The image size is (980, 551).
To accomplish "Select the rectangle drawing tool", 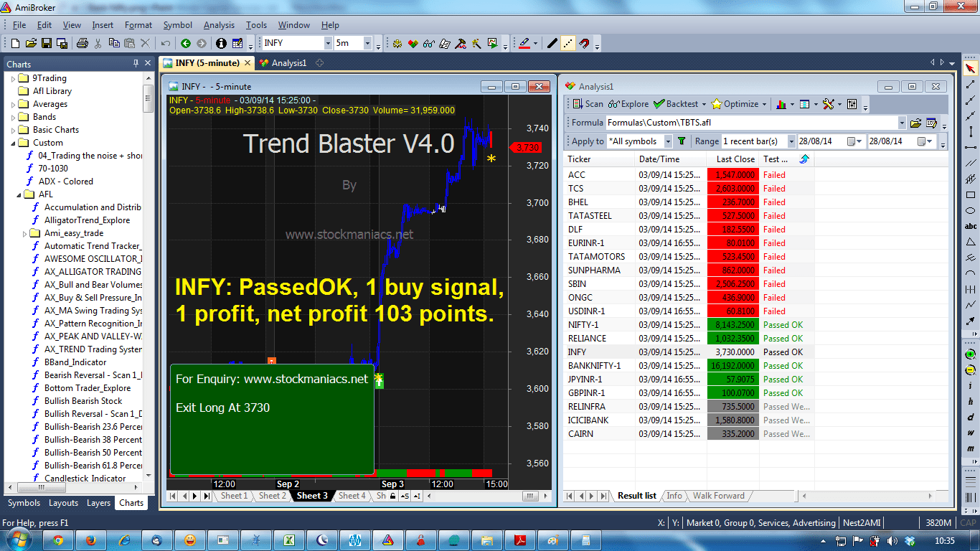I will pos(970,195).
